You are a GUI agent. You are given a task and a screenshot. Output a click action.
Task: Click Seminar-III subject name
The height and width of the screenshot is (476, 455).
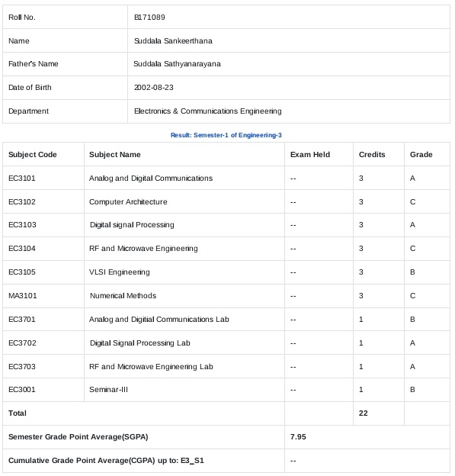click(108, 390)
